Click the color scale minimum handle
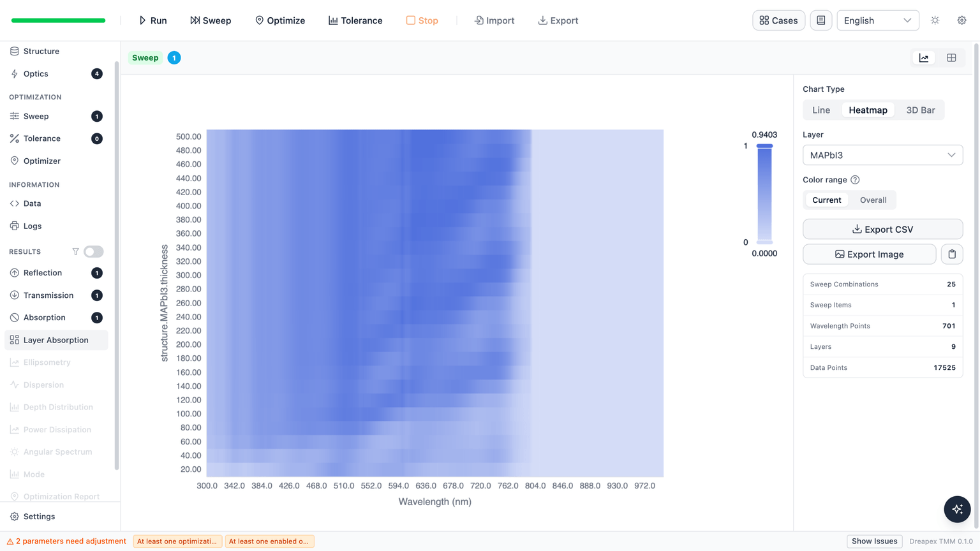The height and width of the screenshot is (551, 980). 764,242
